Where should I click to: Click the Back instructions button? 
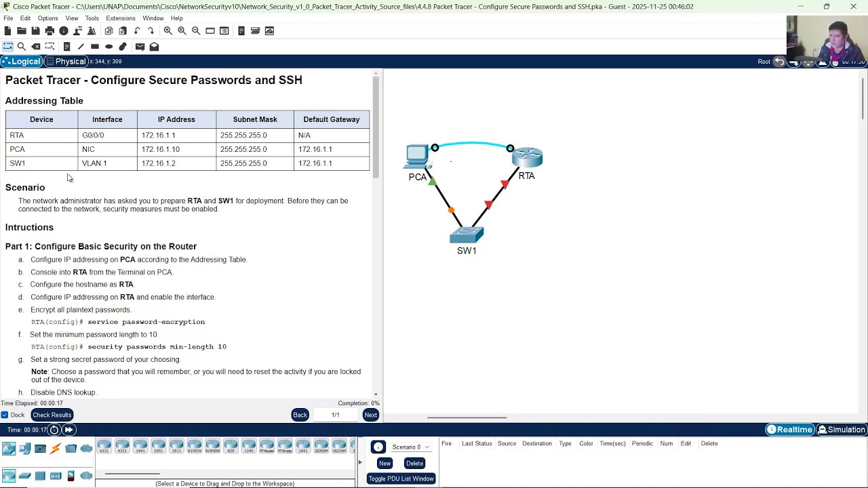[x=300, y=415]
